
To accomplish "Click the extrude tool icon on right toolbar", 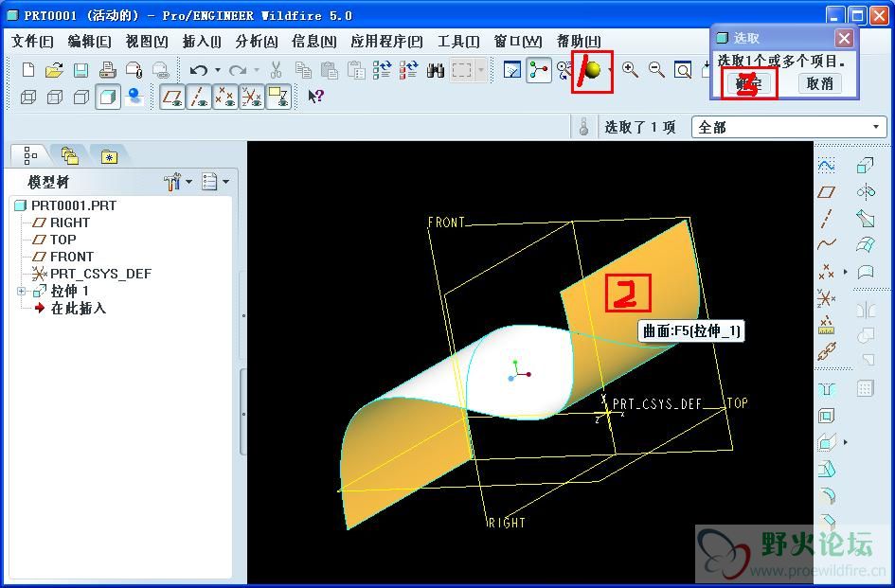I will click(866, 166).
